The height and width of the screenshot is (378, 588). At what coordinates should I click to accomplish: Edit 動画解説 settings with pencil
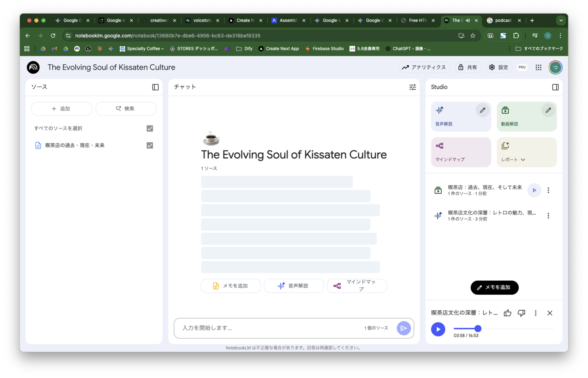point(548,110)
